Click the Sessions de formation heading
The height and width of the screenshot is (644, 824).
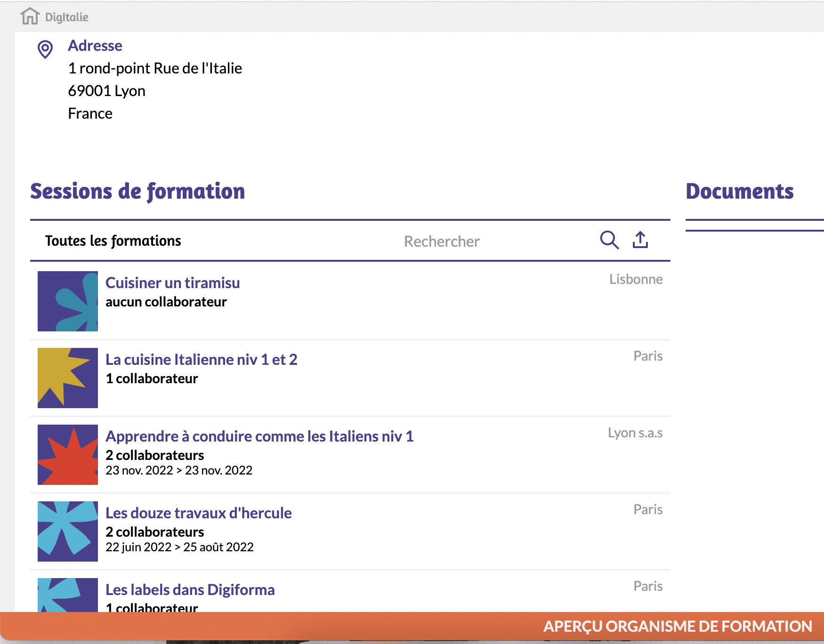(x=137, y=191)
